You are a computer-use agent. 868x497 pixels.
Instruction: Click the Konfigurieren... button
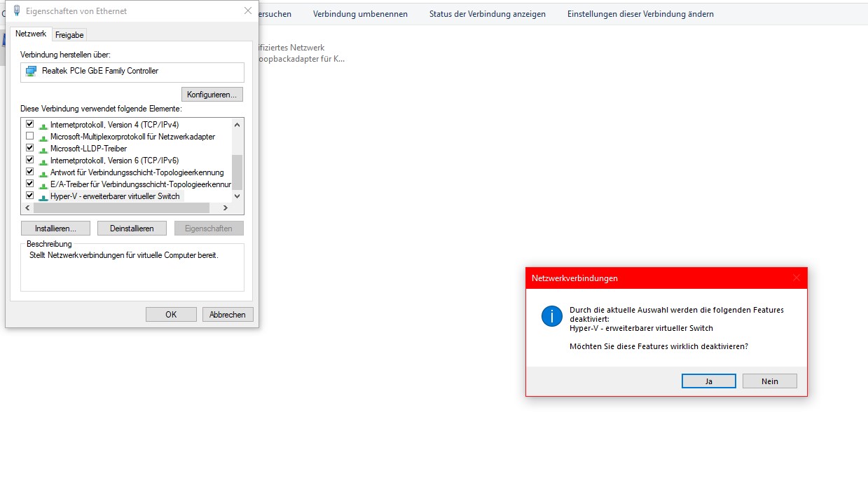(212, 94)
